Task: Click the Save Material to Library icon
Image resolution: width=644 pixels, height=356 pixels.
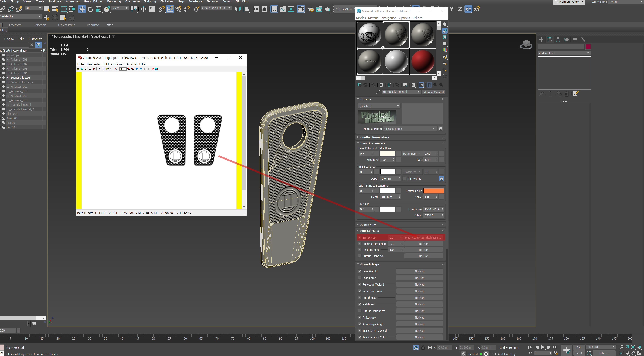Action: 405,85
